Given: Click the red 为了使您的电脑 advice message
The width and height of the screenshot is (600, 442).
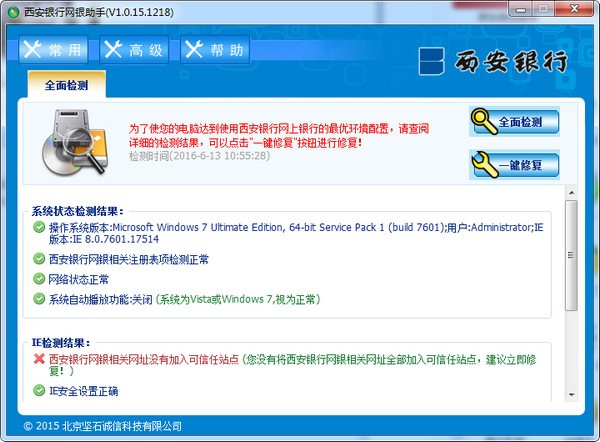Looking at the screenshot, I should pos(279,135).
